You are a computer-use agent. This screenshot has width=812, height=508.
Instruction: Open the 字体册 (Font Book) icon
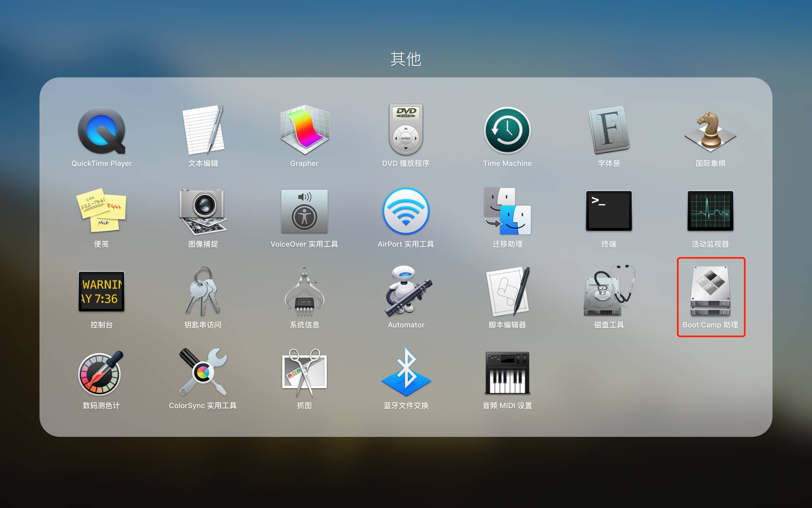(x=609, y=130)
